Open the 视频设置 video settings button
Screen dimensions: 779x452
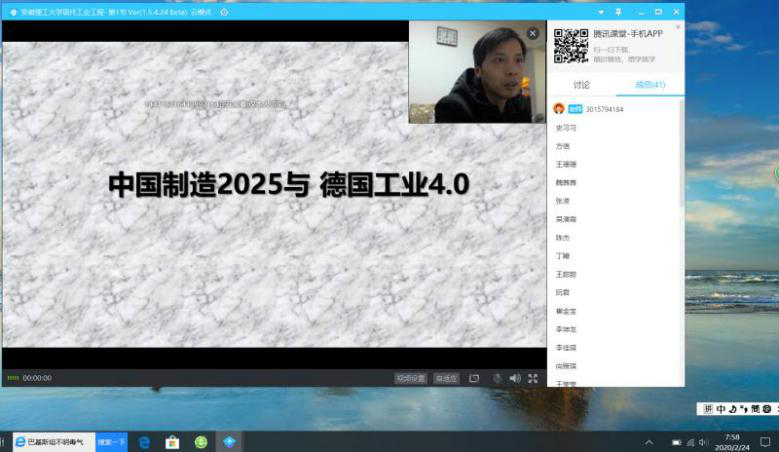pyautogui.click(x=410, y=378)
